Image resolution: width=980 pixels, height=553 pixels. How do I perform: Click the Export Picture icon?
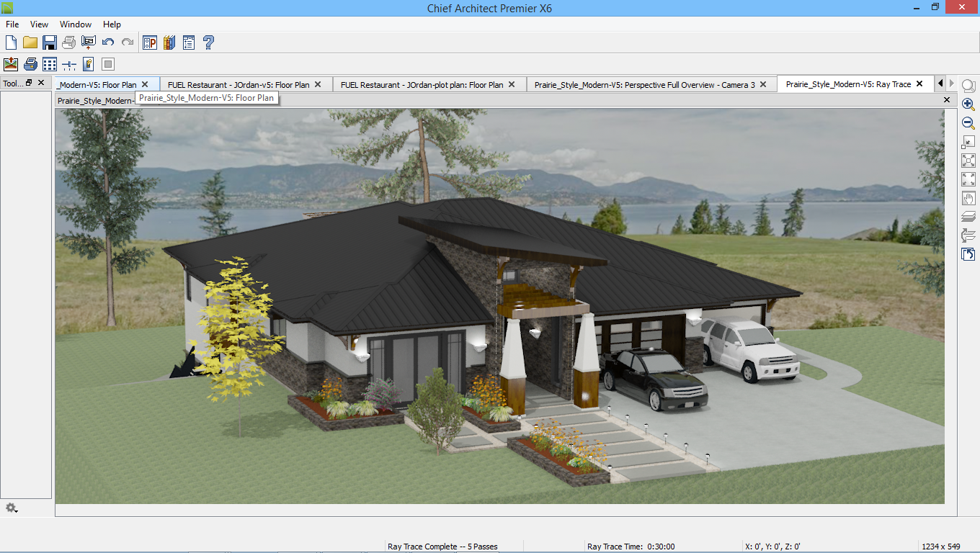tap(11, 64)
